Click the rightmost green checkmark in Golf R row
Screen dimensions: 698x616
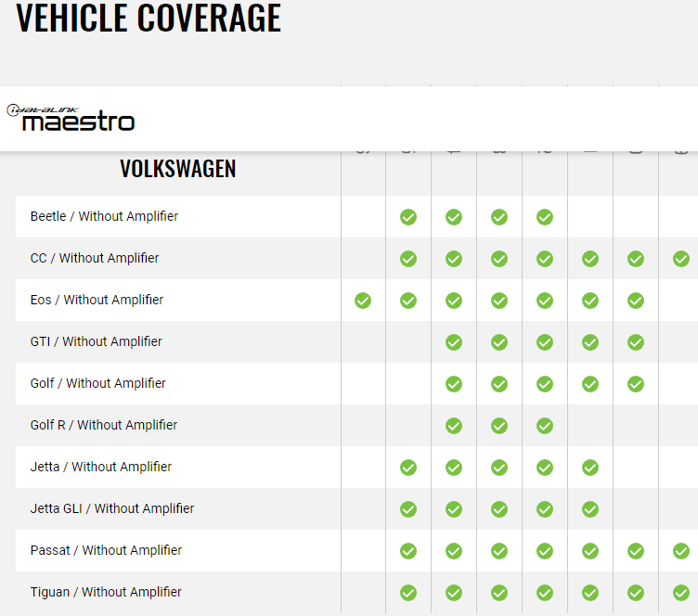tap(545, 426)
